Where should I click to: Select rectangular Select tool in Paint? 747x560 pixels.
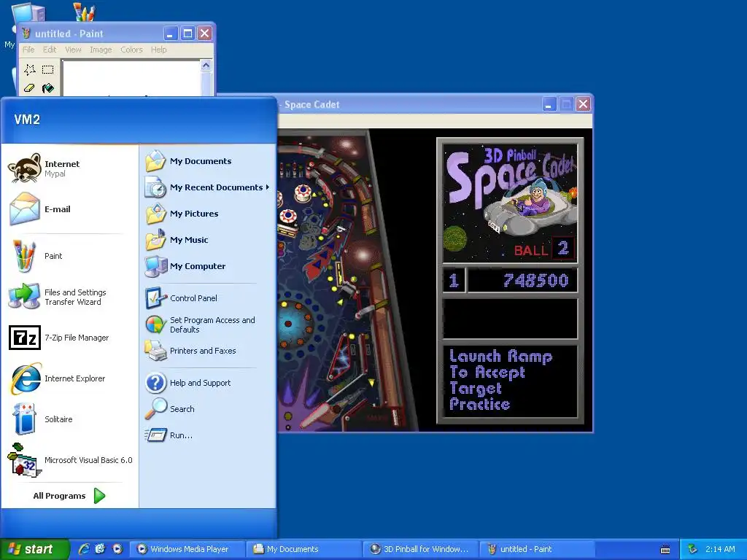tap(47, 69)
